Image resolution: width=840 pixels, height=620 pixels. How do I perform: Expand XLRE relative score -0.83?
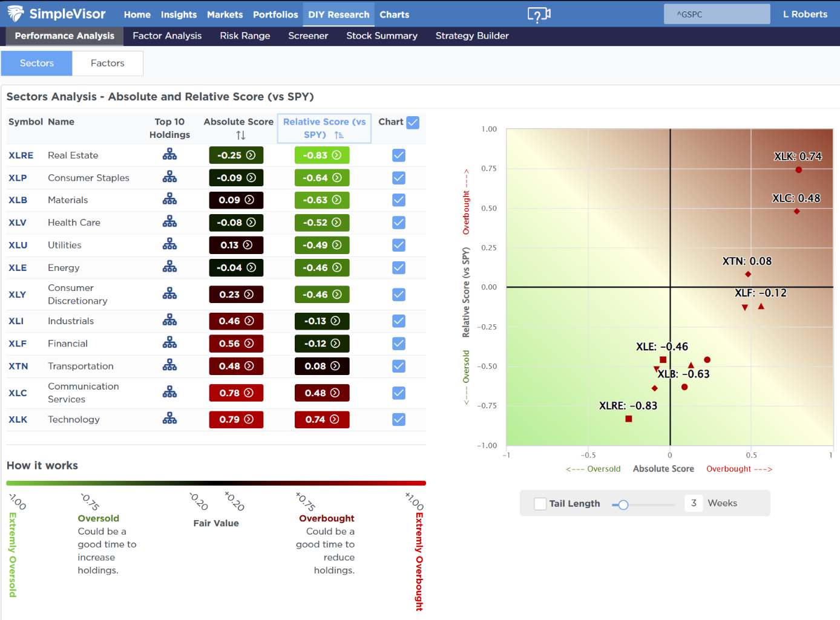tap(322, 155)
